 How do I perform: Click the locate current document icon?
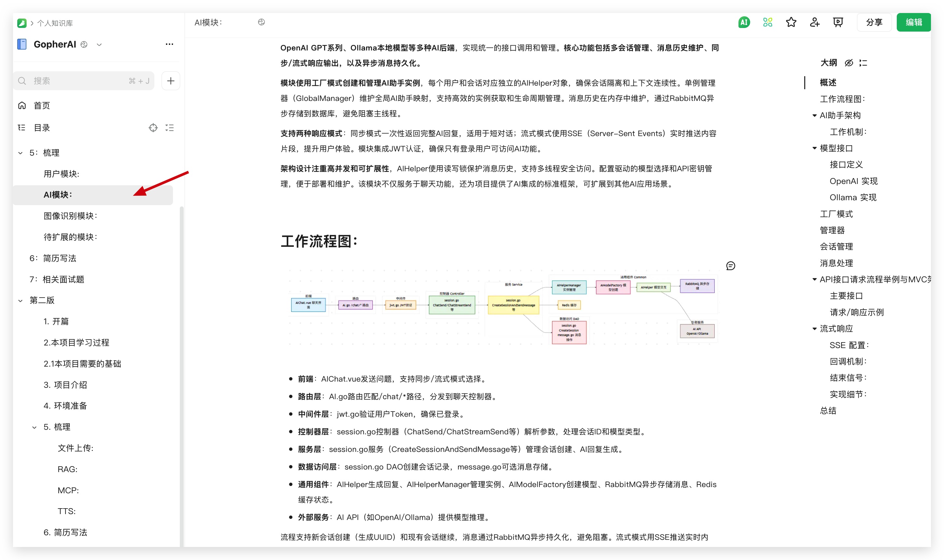[153, 128]
